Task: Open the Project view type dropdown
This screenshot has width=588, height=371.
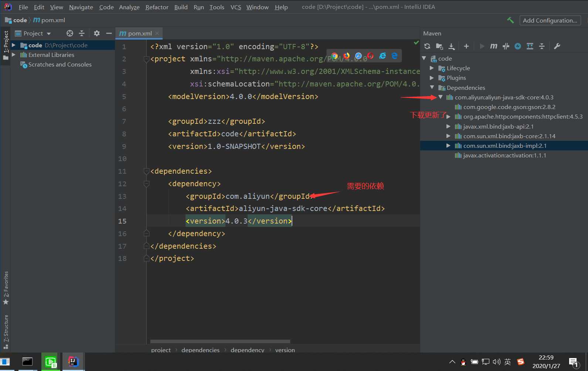Action: [x=48, y=34]
